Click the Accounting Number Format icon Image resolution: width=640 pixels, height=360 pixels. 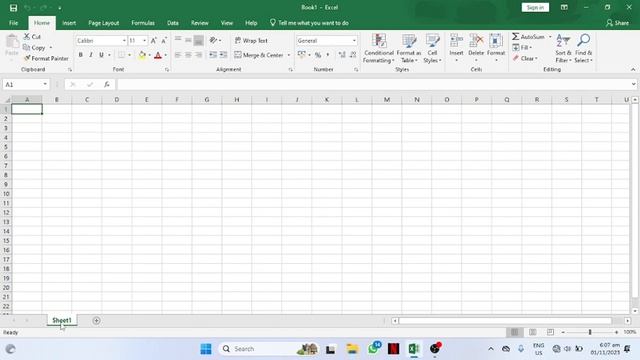tap(302, 55)
